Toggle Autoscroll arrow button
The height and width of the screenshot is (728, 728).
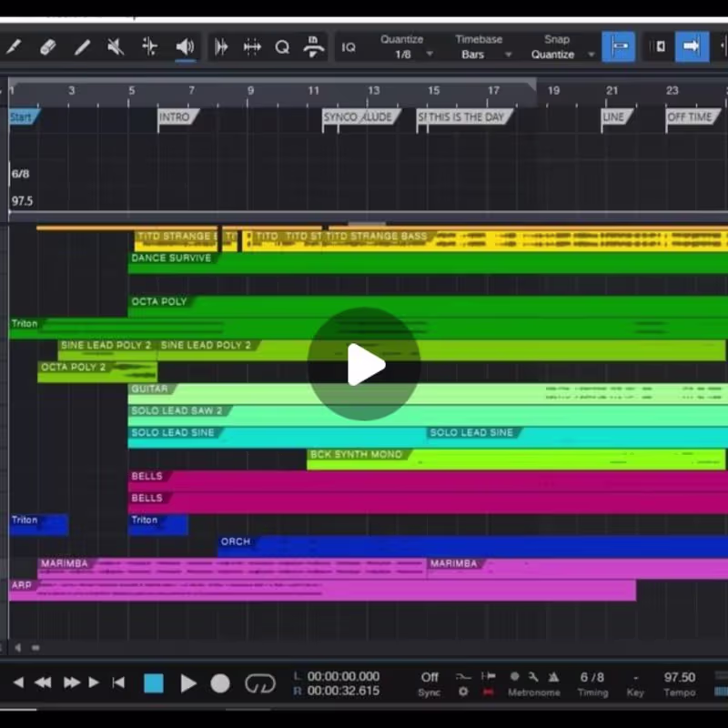pyautogui.click(x=692, y=46)
